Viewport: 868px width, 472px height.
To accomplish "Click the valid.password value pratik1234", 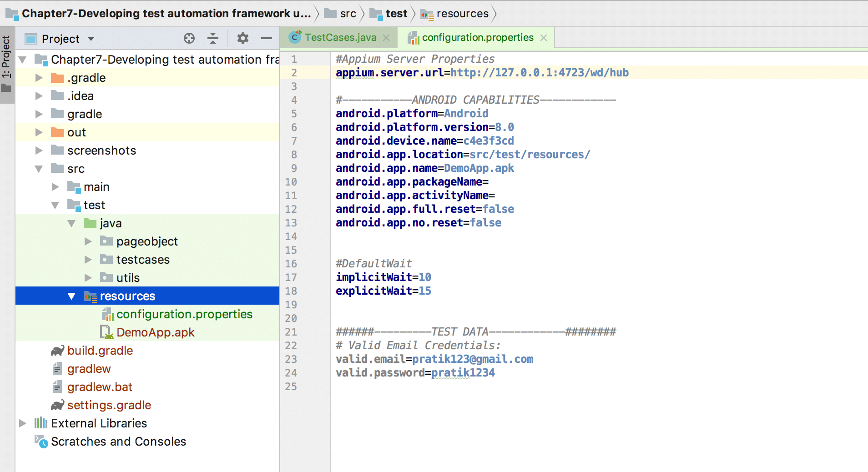I will tap(463, 373).
